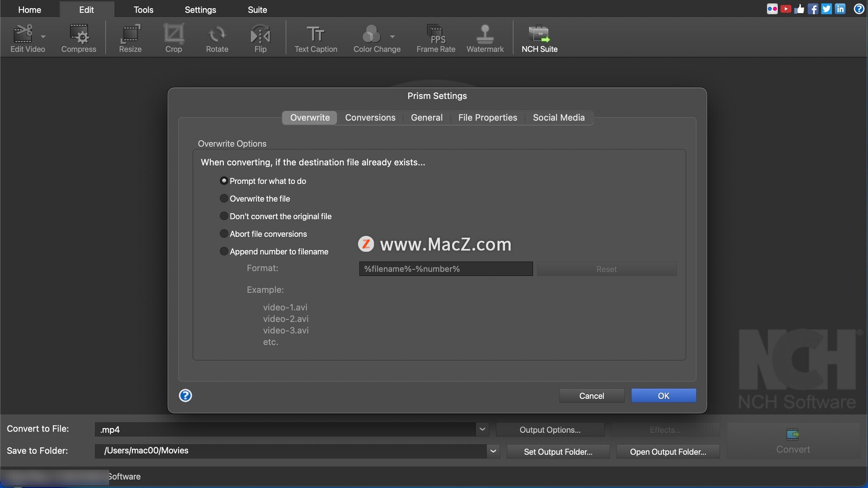Expand the Color Change dropdown arrow
Image resolution: width=868 pixels, height=488 pixels.
[392, 37]
